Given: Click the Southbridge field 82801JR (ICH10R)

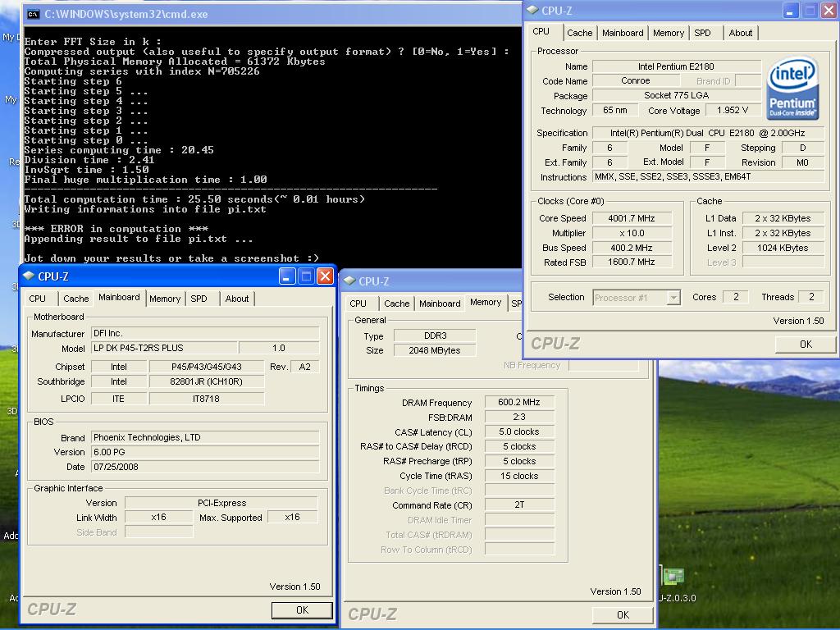Looking at the screenshot, I should (206, 382).
